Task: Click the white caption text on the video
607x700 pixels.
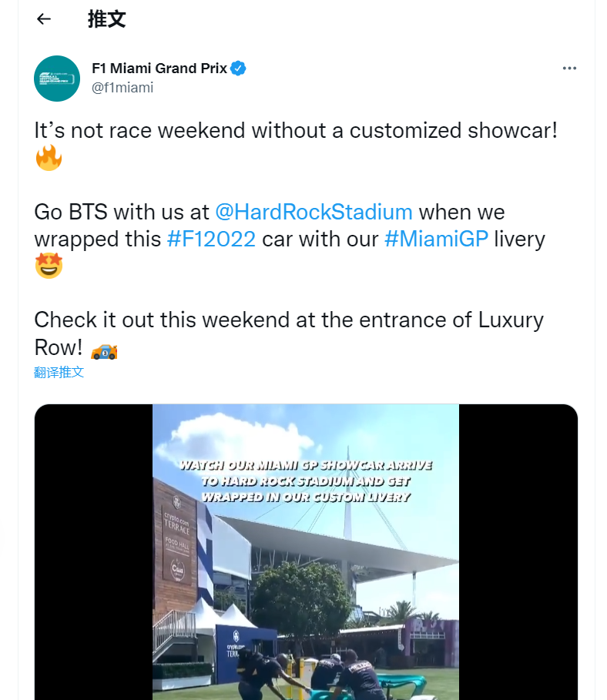Action: click(306, 481)
